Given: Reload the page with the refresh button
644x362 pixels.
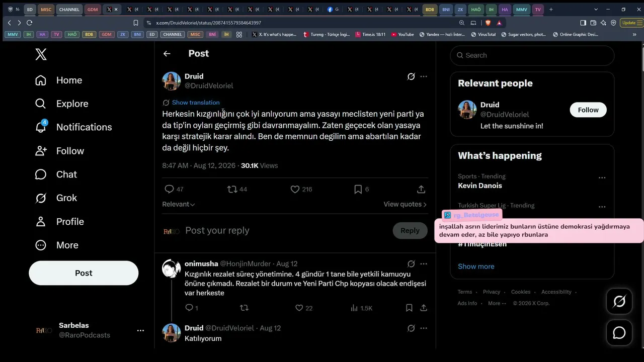Looking at the screenshot, I should click(x=29, y=23).
